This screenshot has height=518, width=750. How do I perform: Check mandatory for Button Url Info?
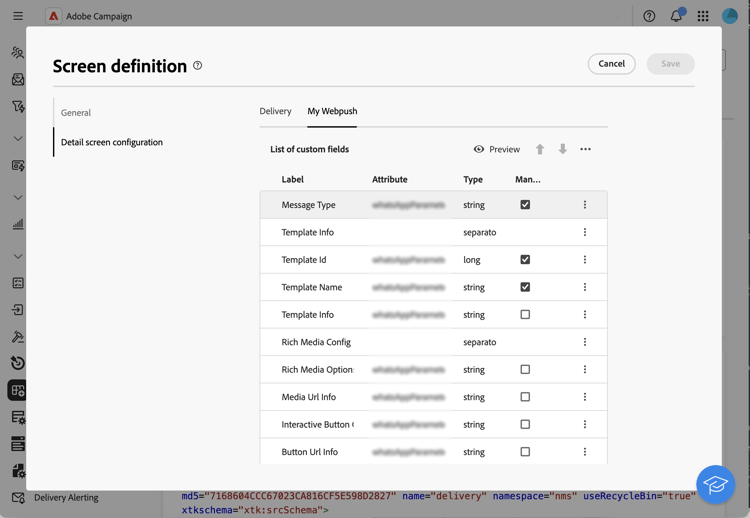tap(525, 452)
